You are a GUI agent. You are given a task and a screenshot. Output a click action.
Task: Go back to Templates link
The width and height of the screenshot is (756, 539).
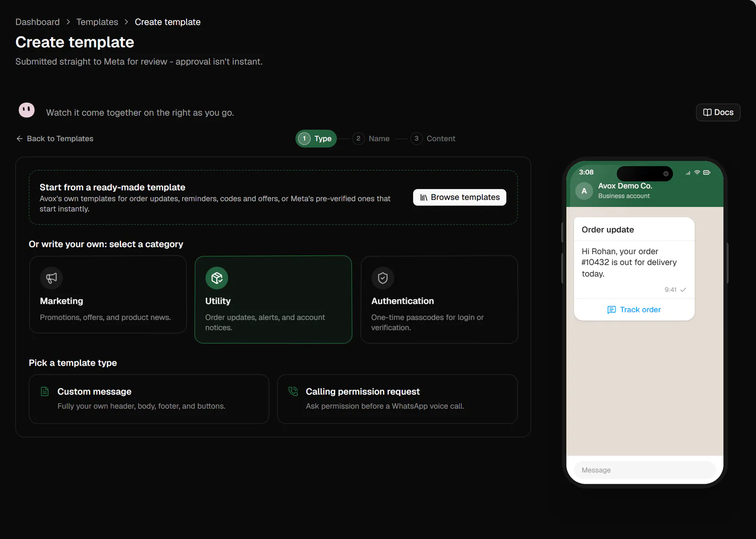pos(55,138)
